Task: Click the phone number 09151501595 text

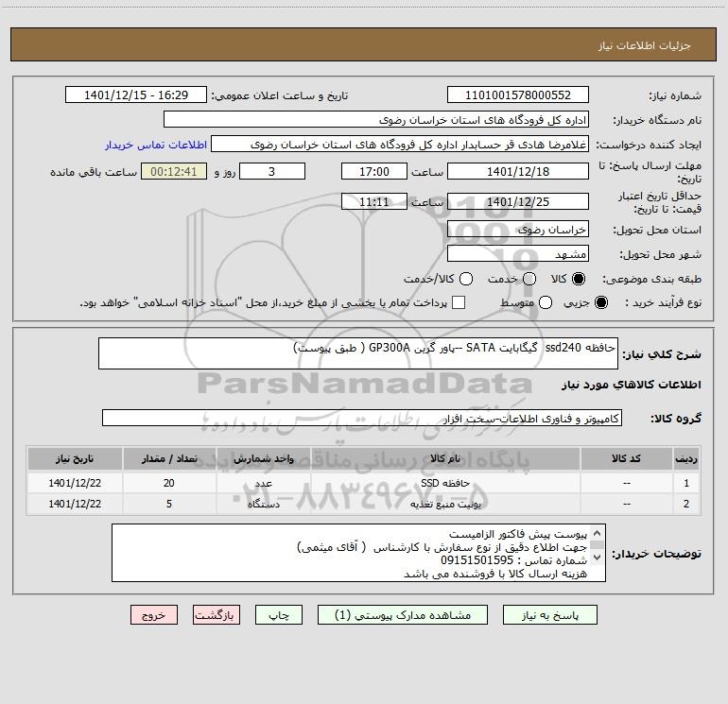Action: pyautogui.click(x=477, y=560)
